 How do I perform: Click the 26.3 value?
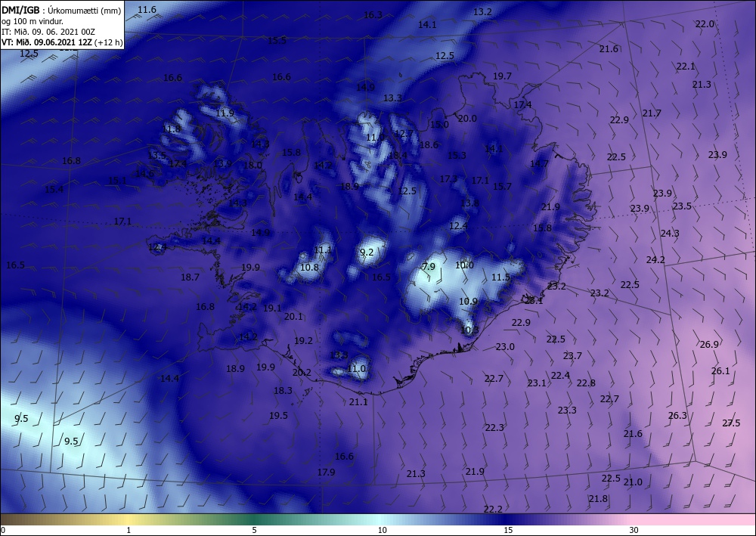pos(677,416)
